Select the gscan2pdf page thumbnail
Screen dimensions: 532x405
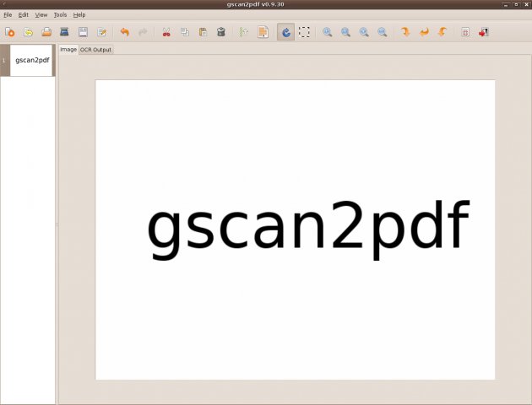(x=31, y=60)
